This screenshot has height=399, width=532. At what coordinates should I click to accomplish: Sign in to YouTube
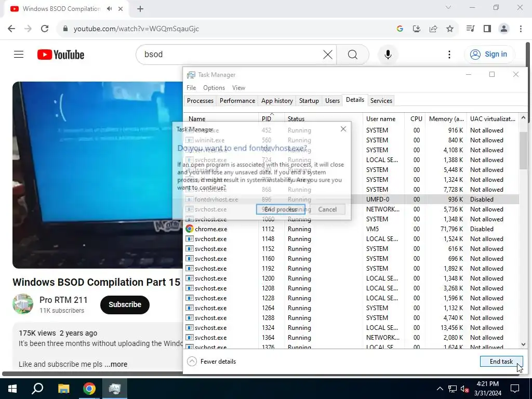489,54
